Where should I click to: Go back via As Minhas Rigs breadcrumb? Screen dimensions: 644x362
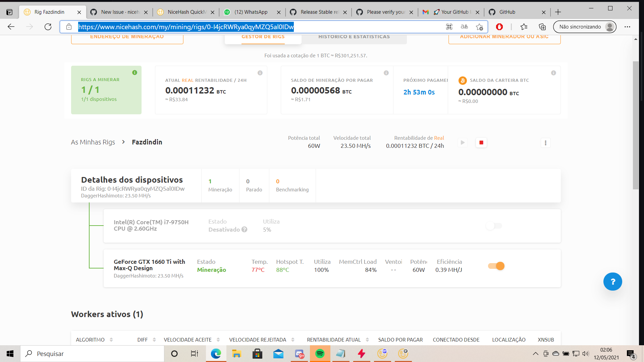(93, 142)
